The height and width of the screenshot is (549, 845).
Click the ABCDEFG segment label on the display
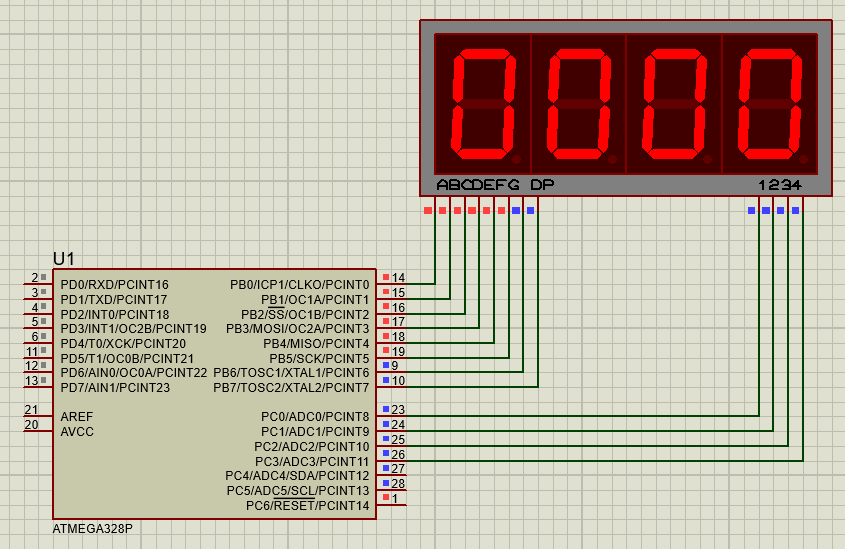[x=478, y=185]
